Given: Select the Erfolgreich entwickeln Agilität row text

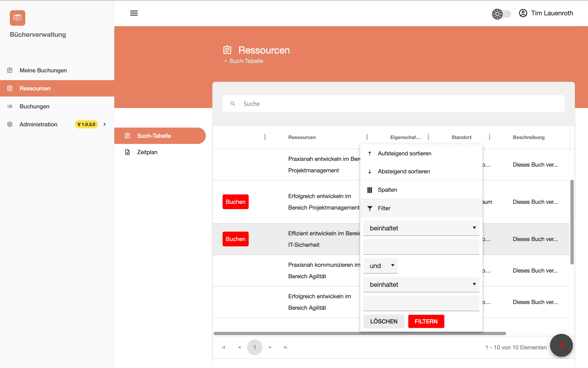Looking at the screenshot, I should point(320,302).
